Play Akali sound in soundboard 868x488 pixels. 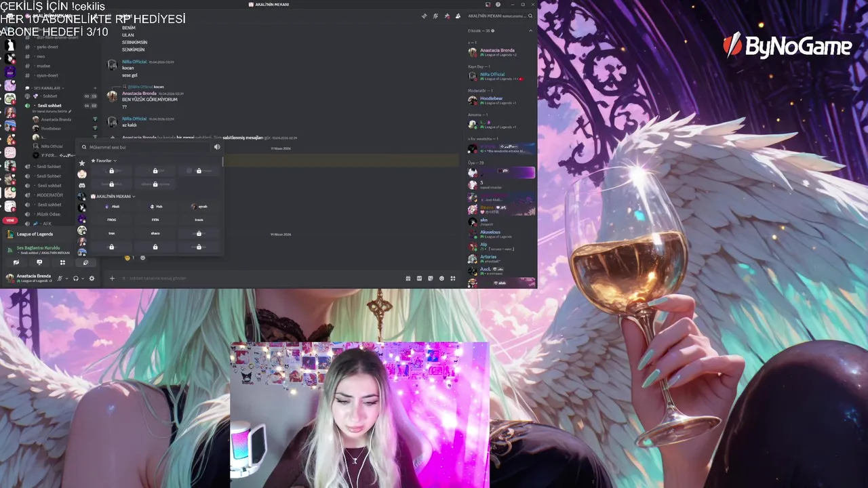coord(112,206)
